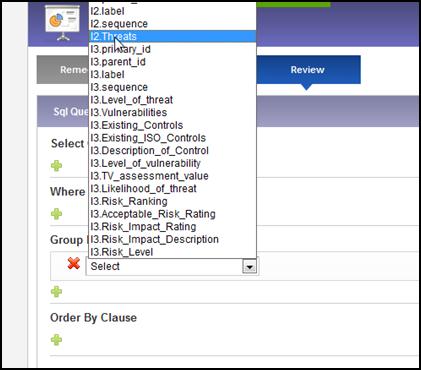Choose l3.Likelihood_of_threat entry
Screen dimensions: 421x370
pyautogui.click(x=173, y=188)
